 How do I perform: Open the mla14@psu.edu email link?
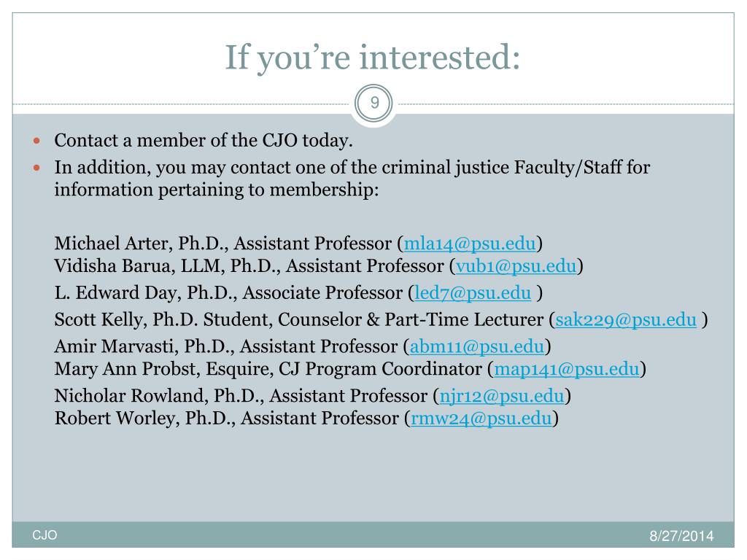point(470,244)
